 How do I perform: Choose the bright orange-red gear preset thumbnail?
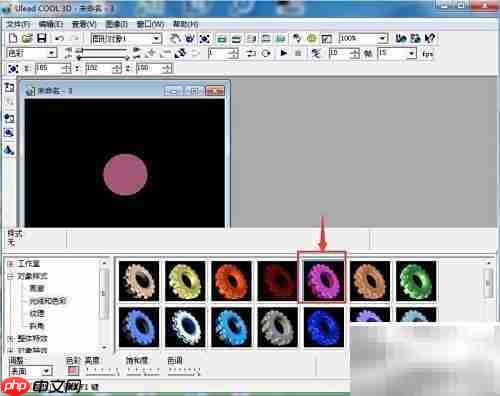(x=231, y=281)
